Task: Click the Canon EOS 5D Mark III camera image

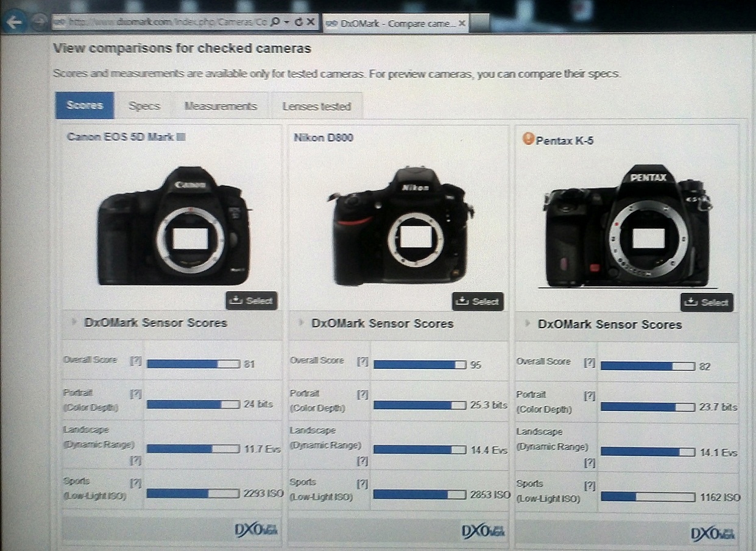Action: coord(174,225)
